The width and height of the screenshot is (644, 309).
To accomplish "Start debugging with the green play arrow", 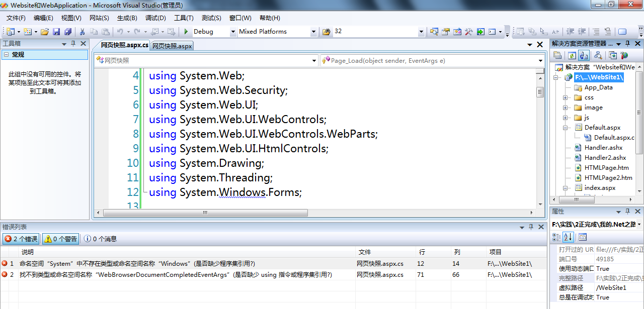I will [186, 32].
